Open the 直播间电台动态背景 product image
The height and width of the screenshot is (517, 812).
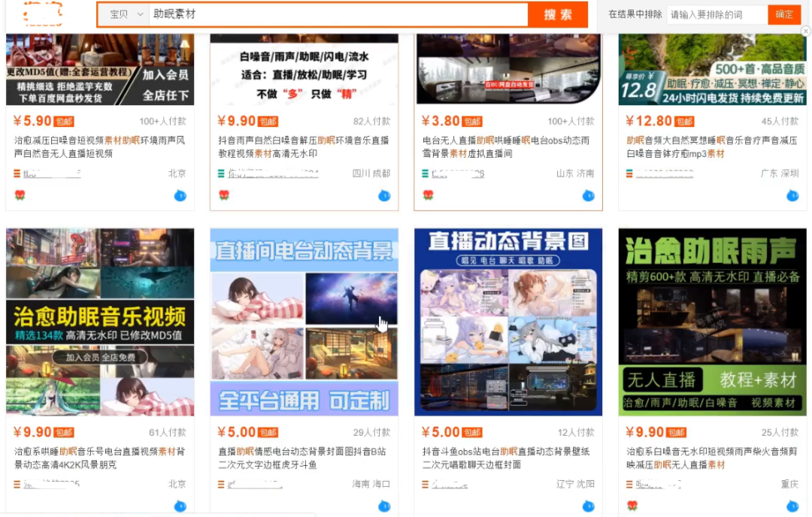click(304, 322)
